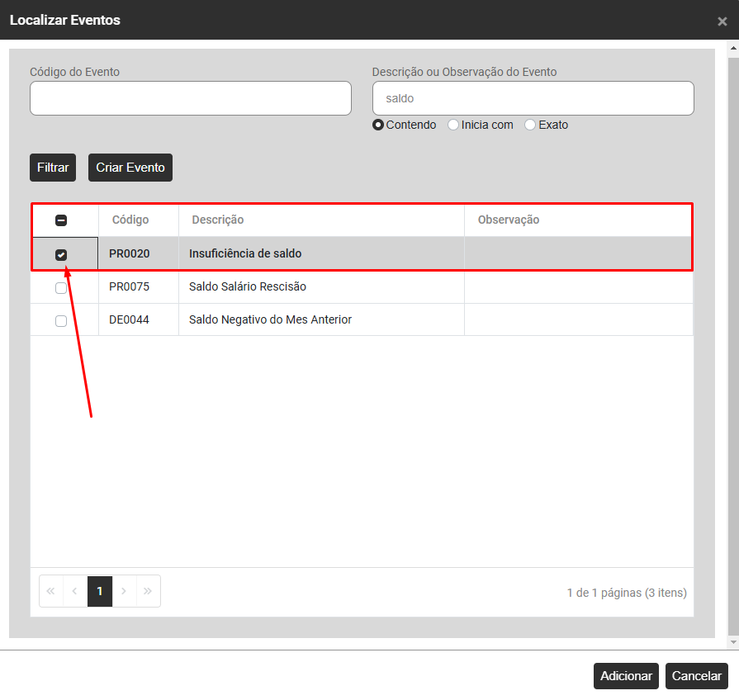Focus the Código do Evento field
739x700 pixels.
191,98
